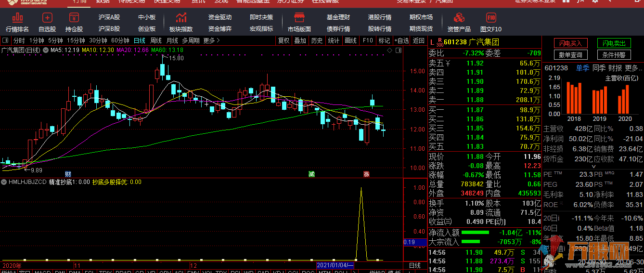This screenshot has height=273, width=644.
Task: Open 资金博弈 view
Action: [220, 29]
